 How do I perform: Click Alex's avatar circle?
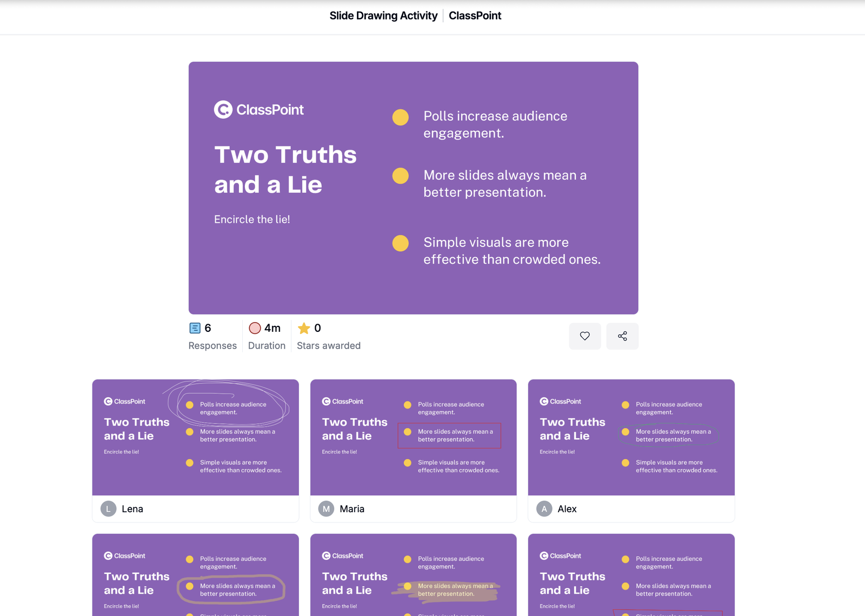click(544, 509)
